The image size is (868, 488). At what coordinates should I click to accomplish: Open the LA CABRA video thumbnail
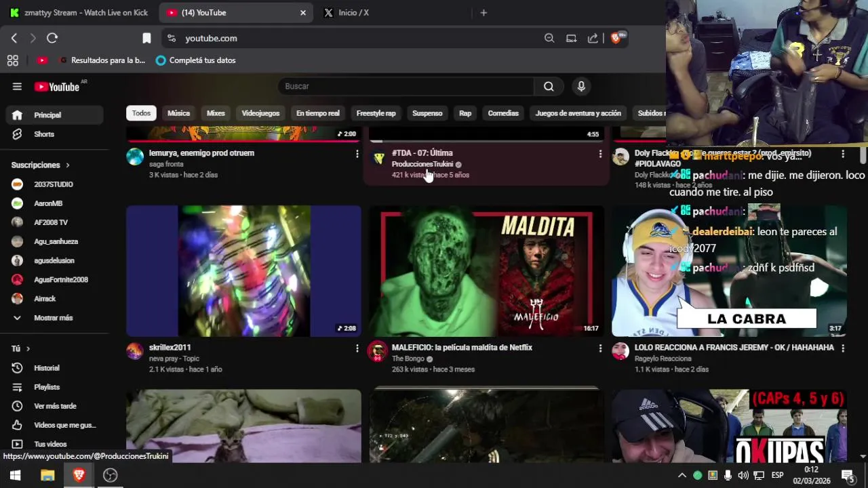coord(729,271)
